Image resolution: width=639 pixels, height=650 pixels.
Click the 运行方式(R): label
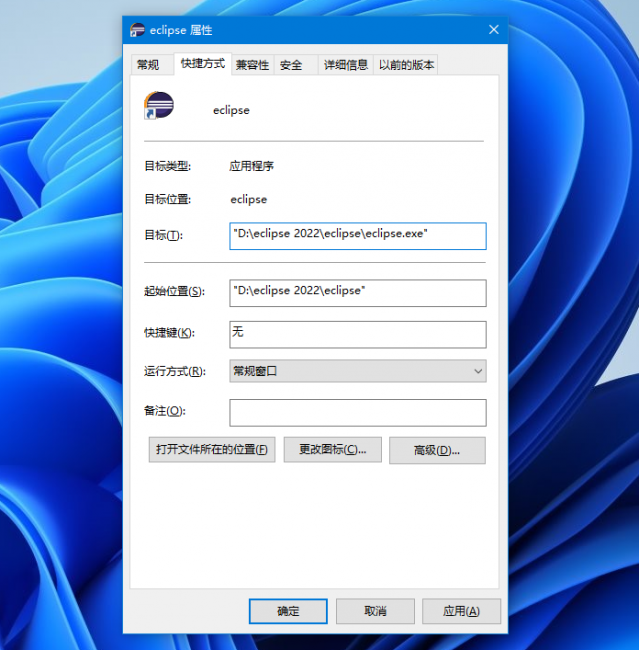[175, 371]
